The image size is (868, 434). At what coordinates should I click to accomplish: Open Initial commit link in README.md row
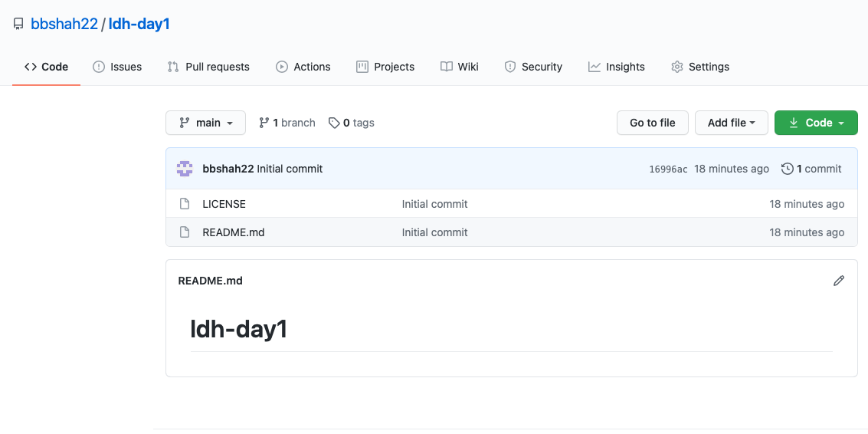point(434,232)
